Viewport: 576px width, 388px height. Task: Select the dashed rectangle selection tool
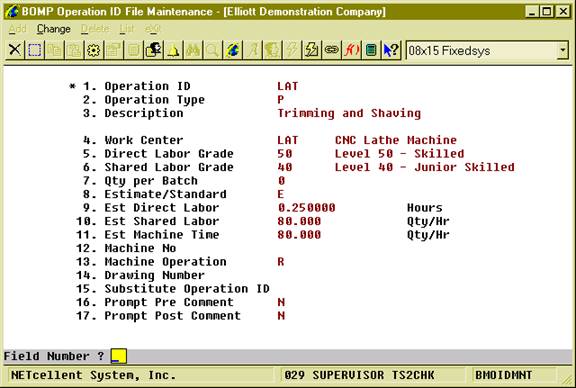coord(35,50)
